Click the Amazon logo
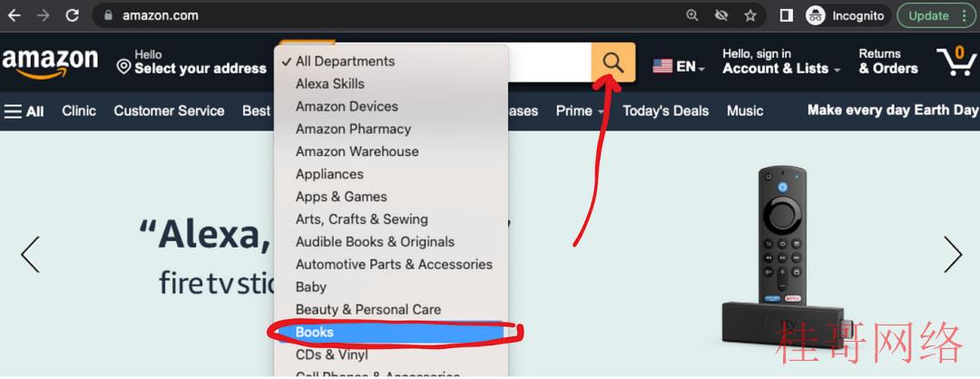Viewport: 980px width, 379px height. pyautogui.click(x=50, y=63)
